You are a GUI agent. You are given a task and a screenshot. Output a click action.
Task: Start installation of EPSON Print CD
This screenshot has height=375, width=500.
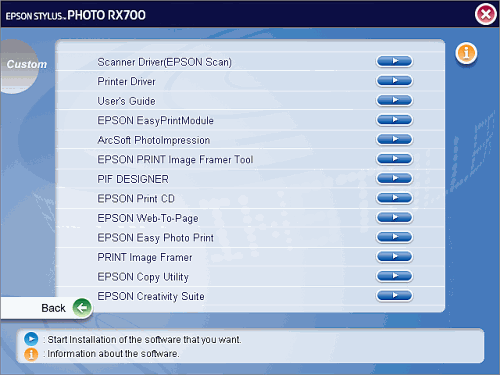tap(394, 198)
